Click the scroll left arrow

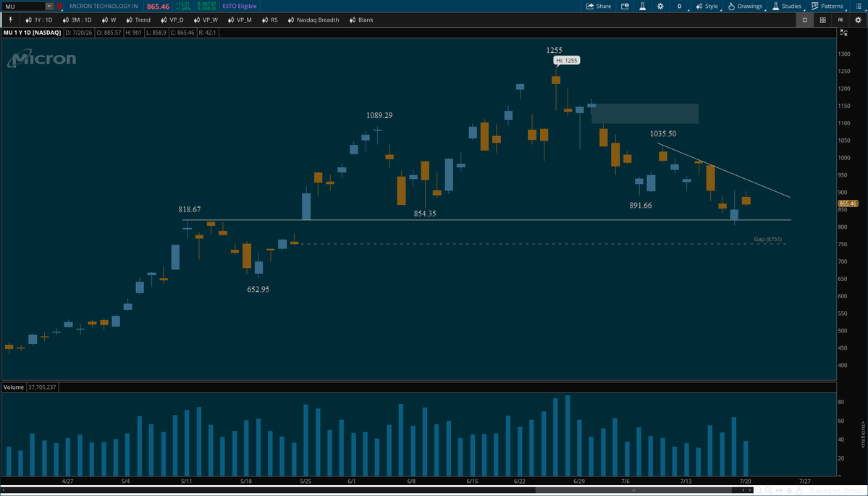tap(743, 490)
